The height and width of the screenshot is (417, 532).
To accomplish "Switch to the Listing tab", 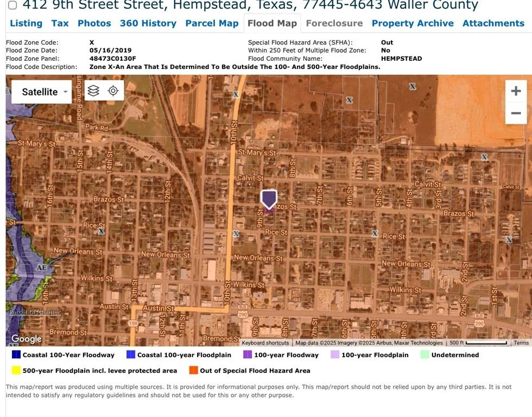I will click(26, 23).
